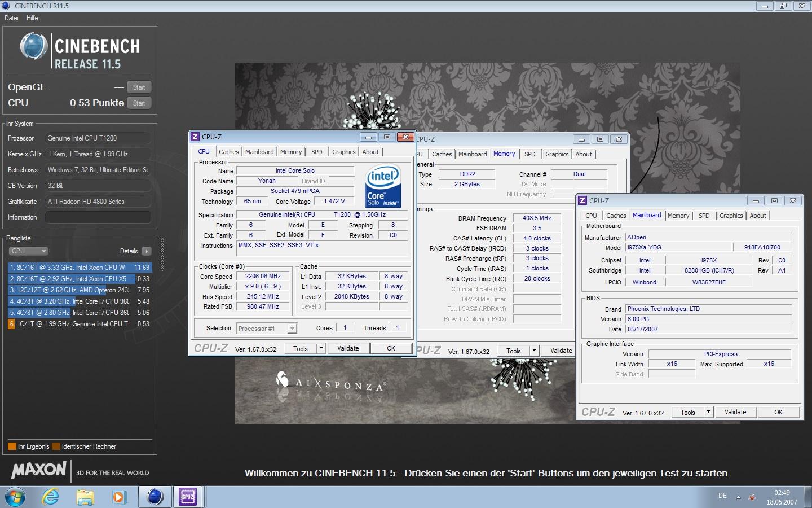Click the Prozessor field Genuine Intel CPU T1200
This screenshot has width=812, height=508.
(98, 138)
